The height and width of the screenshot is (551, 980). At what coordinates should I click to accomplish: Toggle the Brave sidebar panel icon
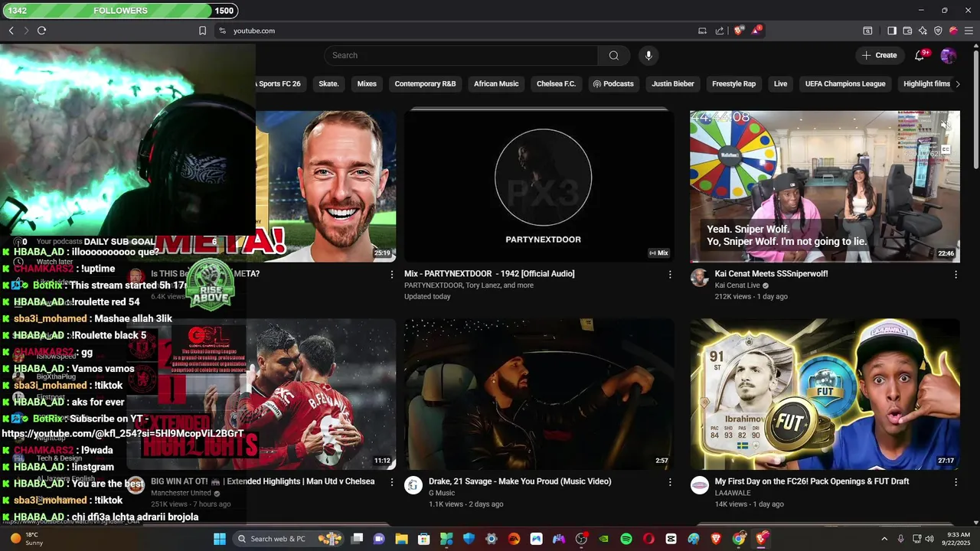[892, 31]
